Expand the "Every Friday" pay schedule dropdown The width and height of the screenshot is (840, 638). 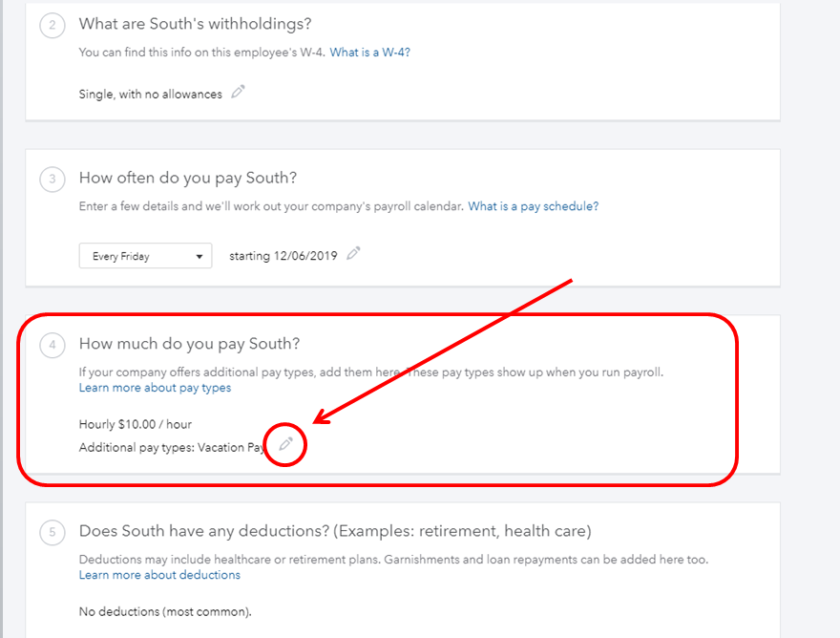coord(145,256)
